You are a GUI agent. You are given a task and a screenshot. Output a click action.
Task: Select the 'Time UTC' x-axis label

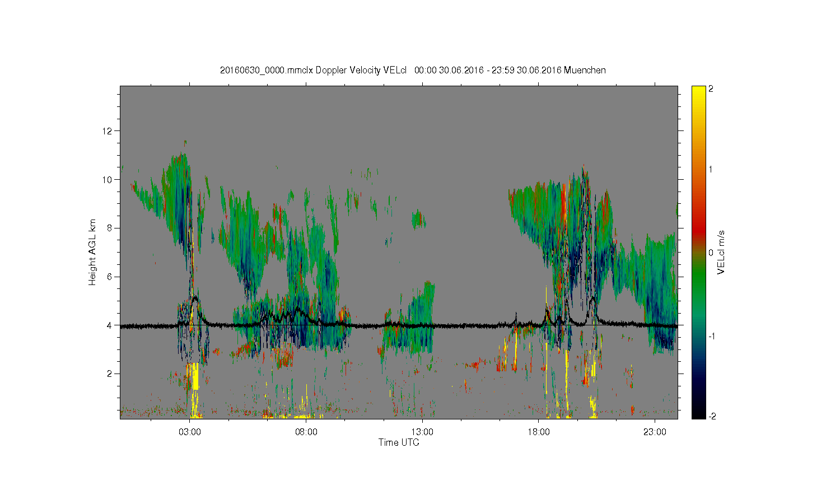(399, 442)
